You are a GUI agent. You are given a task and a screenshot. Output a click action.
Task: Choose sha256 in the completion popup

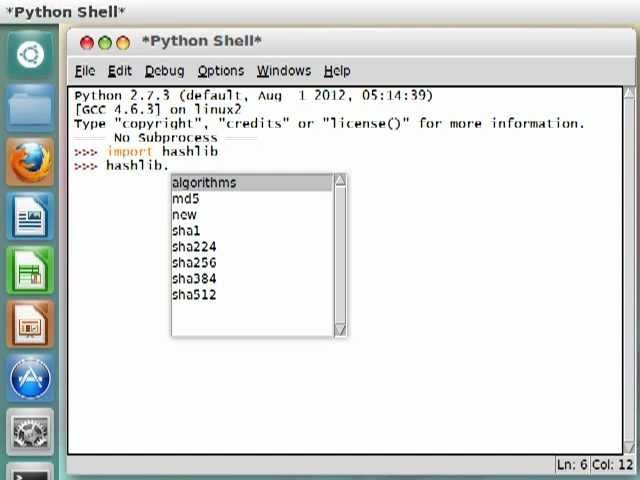click(x=194, y=263)
